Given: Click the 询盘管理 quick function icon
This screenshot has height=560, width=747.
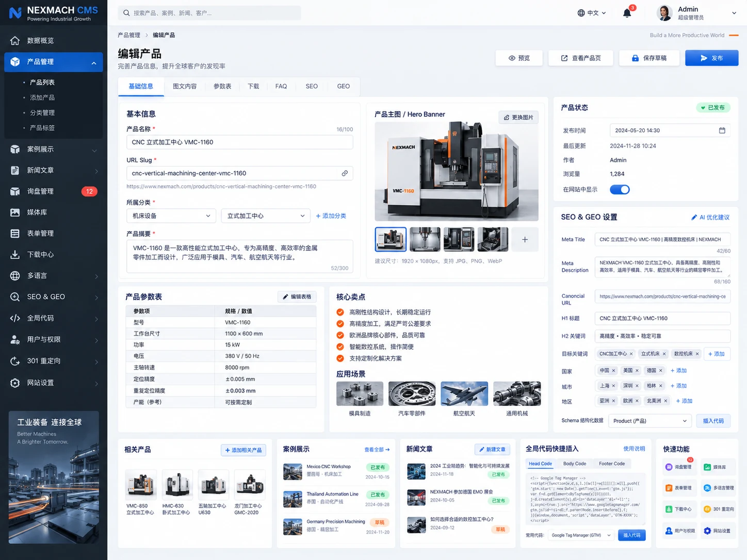Looking at the screenshot, I should [669, 467].
